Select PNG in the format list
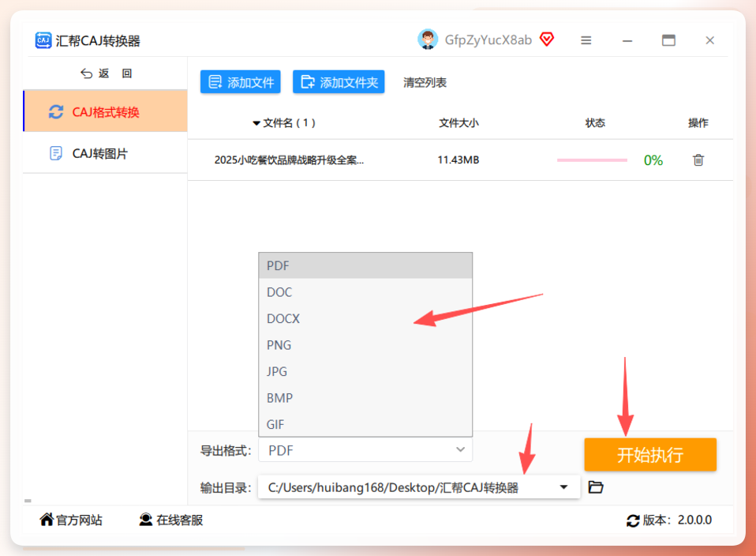The height and width of the screenshot is (556, 756). 365,345
